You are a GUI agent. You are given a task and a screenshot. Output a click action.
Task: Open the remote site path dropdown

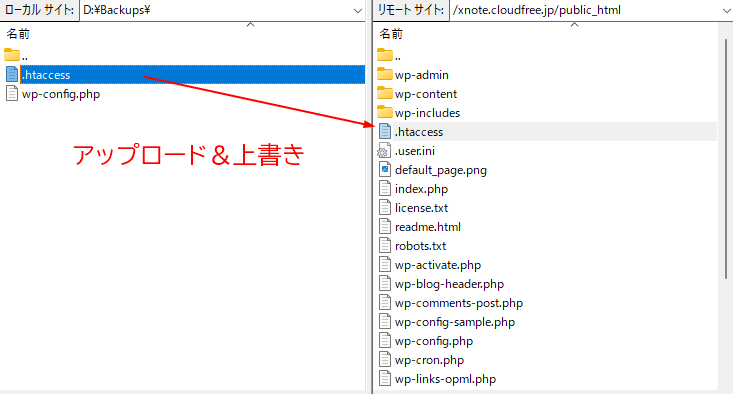[726, 10]
